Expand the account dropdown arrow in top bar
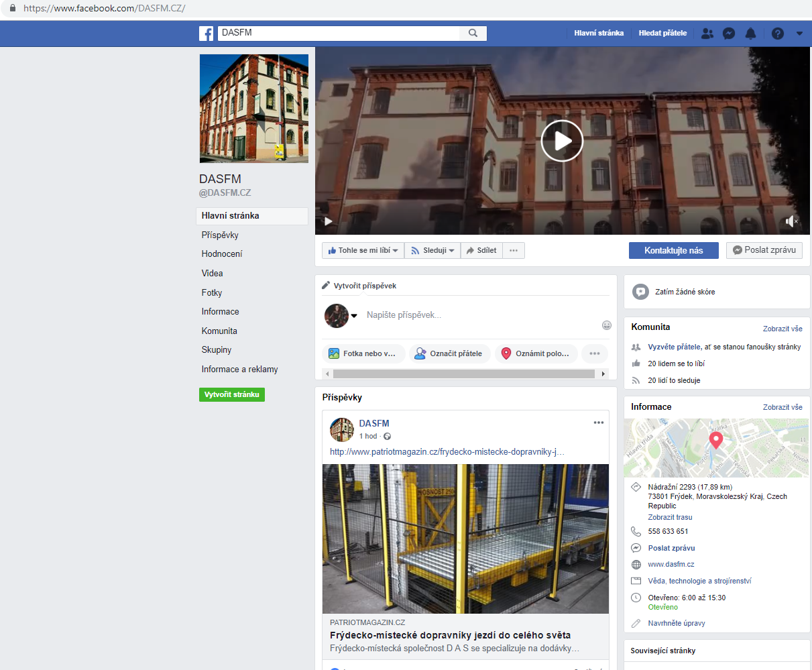The height and width of the screenshot is (670, 812). pyautogui.click(x=799, y=34)
